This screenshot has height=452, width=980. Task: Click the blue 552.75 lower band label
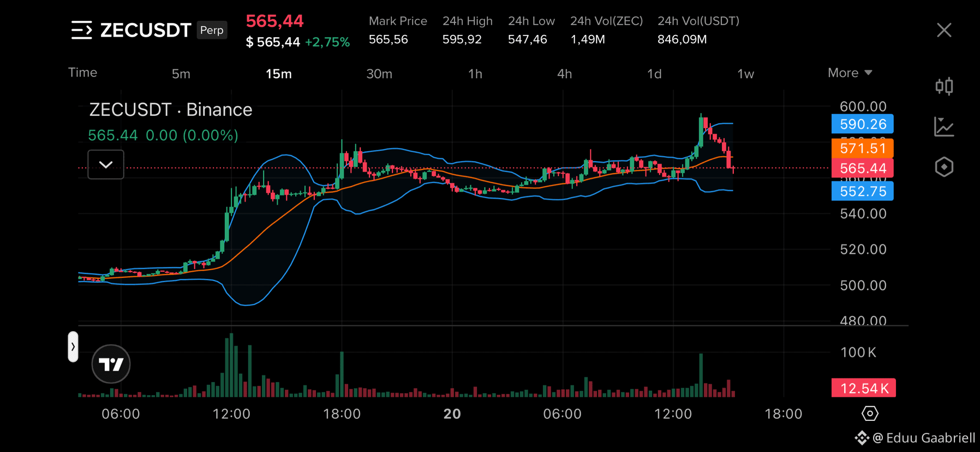point(863,191)
